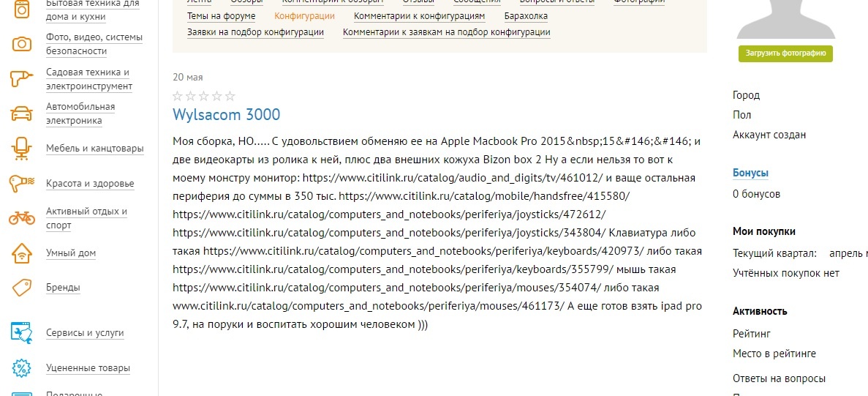Click the drill icon for Садовая техника
868x396 pixels.
tap(22, 78)
